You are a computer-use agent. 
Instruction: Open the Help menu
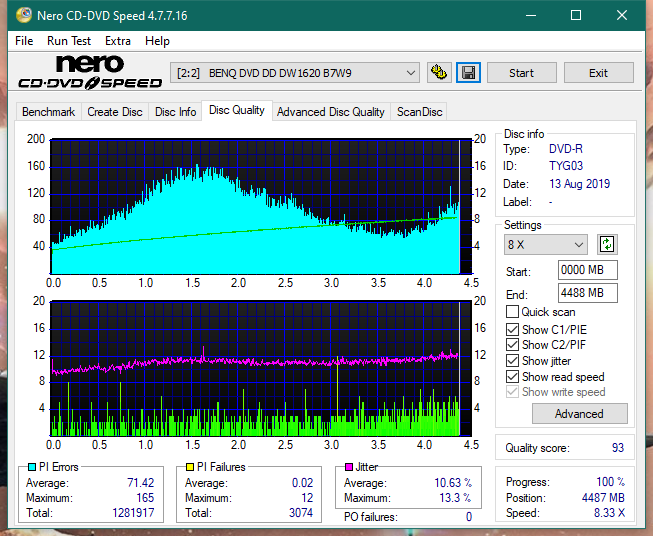click(x=157, y=41)
